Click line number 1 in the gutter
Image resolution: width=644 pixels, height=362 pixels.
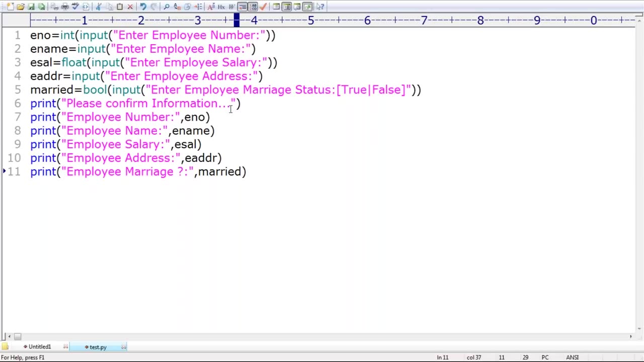18,35
